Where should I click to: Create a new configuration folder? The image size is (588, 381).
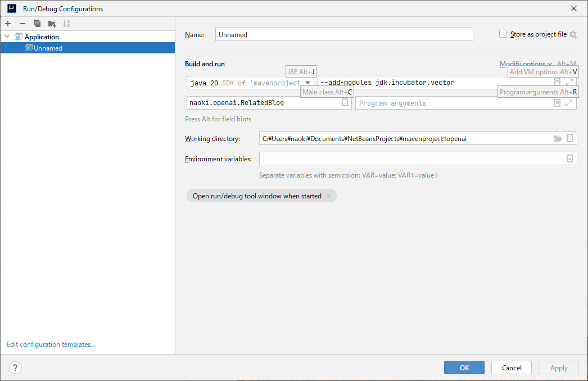coord(51,24)
